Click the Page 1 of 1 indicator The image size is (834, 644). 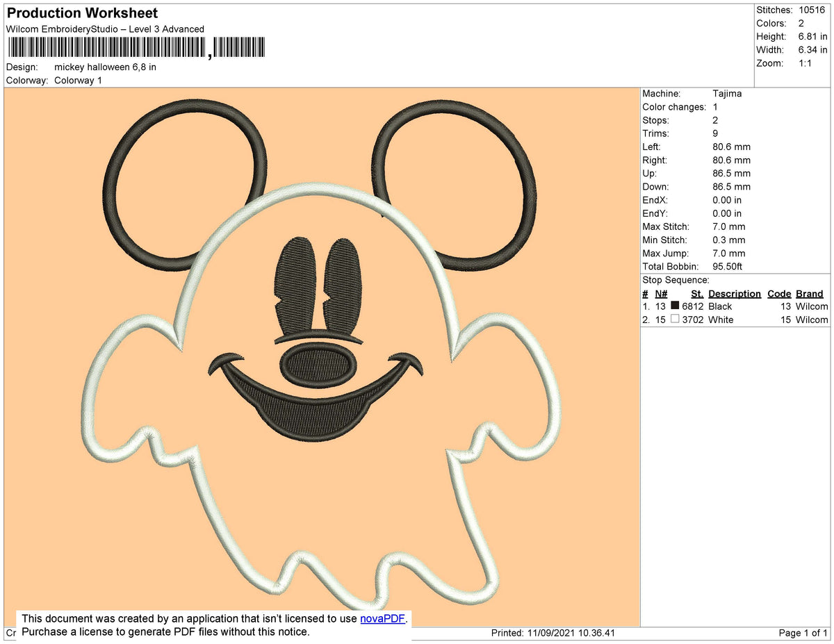(803, 633)
